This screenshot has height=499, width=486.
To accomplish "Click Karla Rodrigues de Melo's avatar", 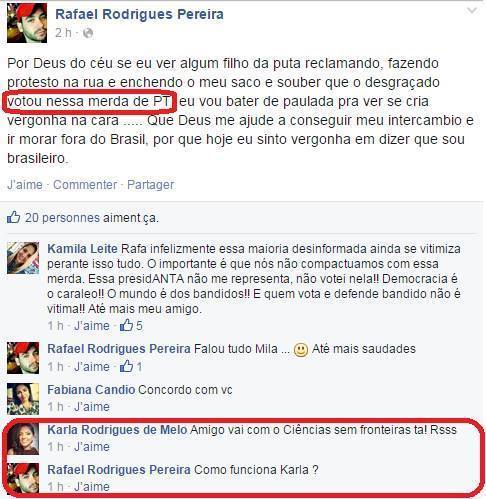I will [x=23, y=439].
